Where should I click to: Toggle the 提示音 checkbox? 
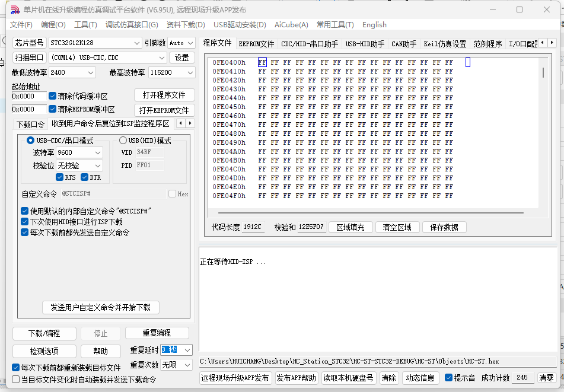448,378
